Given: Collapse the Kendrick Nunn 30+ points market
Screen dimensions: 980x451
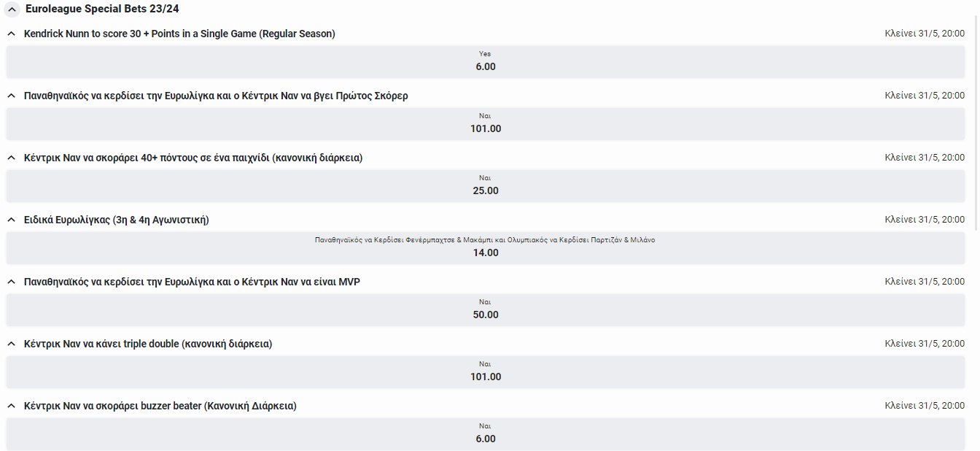Looking at the screenshot, I should coord(11,34).
